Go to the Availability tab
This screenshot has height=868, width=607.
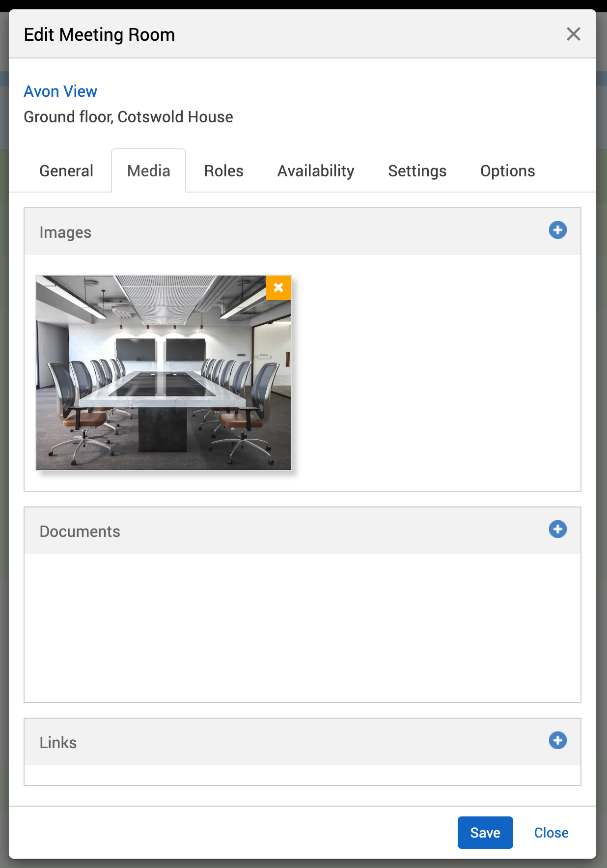pos(316,171)
